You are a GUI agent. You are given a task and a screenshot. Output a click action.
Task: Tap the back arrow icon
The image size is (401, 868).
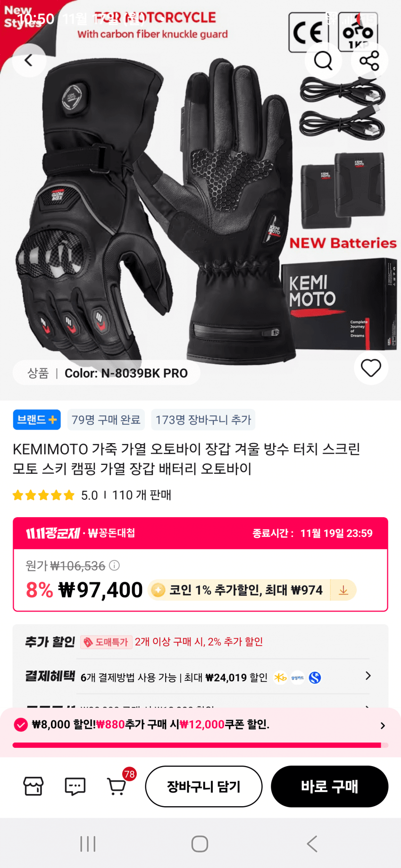(29, 60)
